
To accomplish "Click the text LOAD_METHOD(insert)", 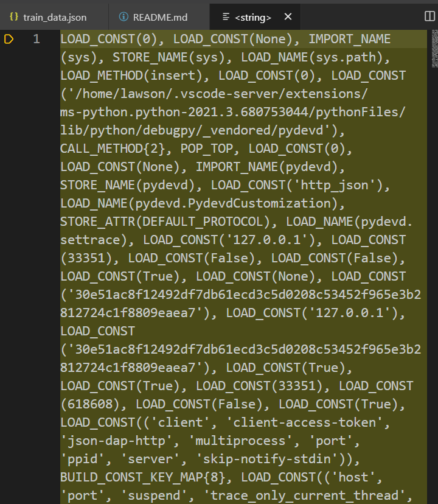I will pyautogui.click(x=131, y=76).
